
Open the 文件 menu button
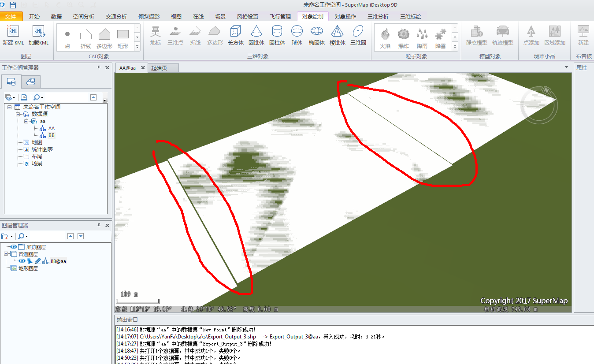tap(11, 17)
